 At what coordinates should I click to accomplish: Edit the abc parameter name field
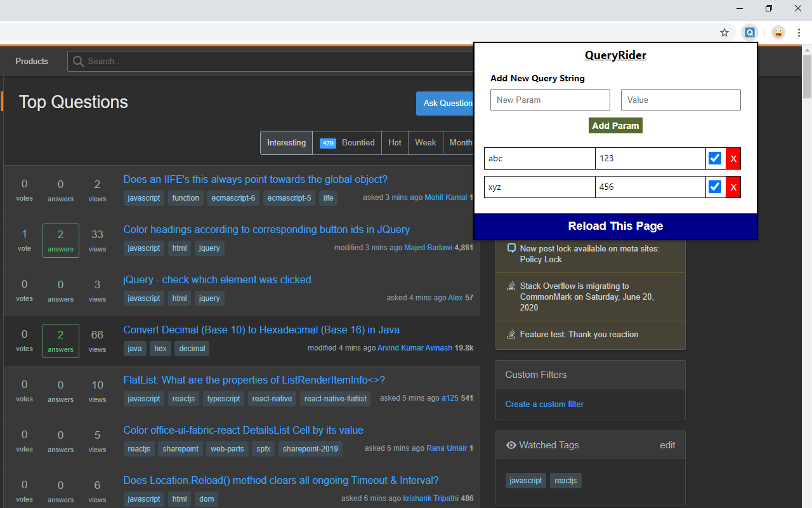[540, 159]
